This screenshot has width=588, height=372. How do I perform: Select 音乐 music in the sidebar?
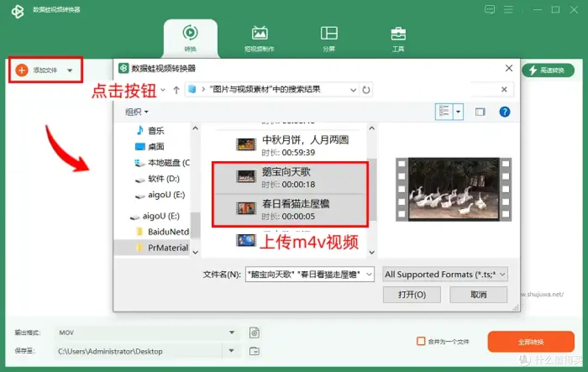tap(150, 131)
